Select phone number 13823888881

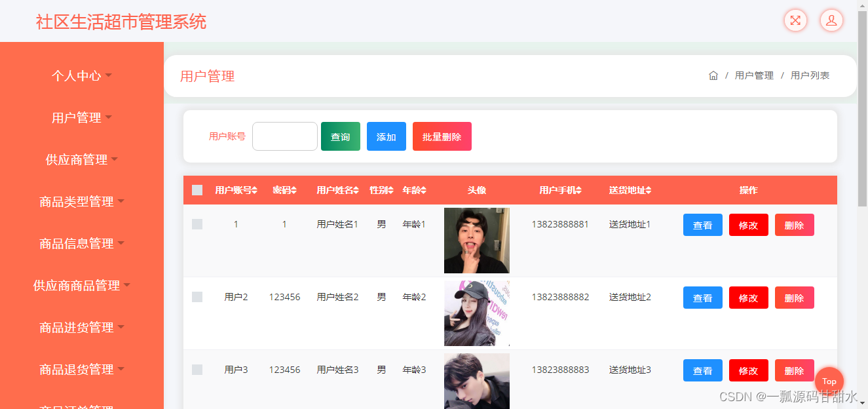click(560, 224)
